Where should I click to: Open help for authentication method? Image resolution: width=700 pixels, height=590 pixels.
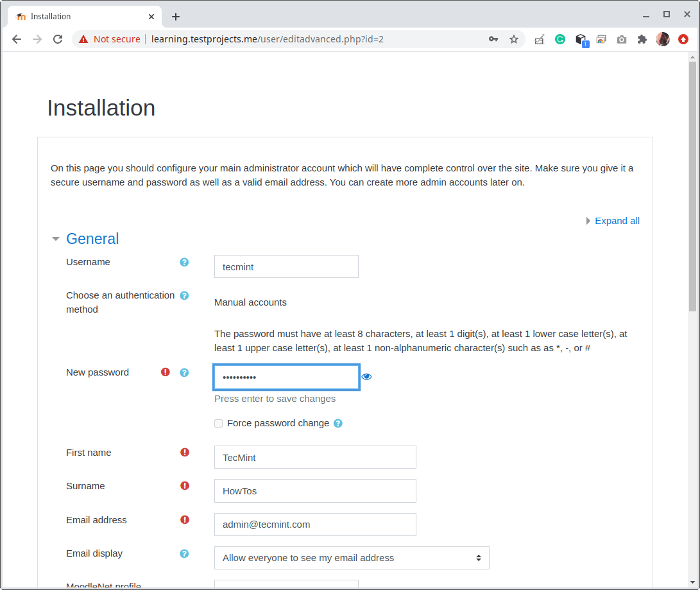coord(184,296)
